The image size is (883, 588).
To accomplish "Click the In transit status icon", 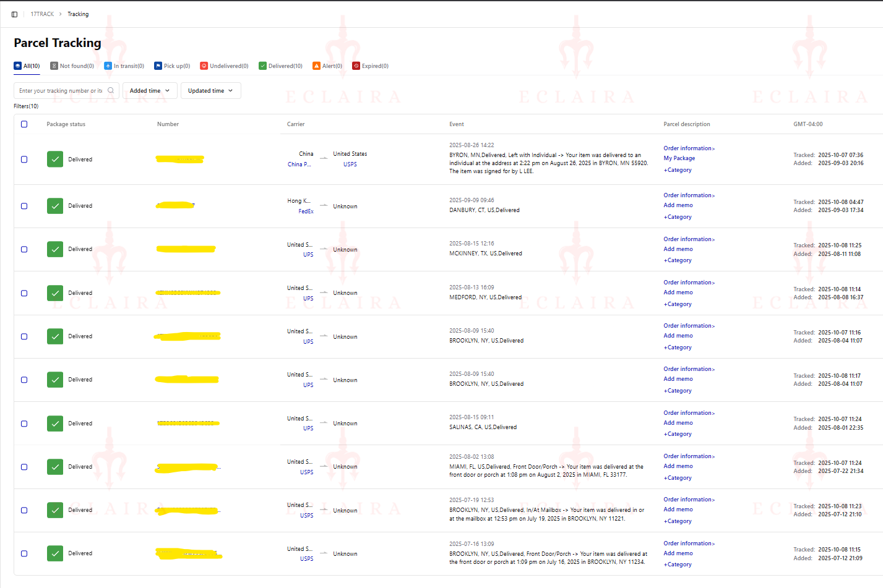I will click(x=108, y=66).
